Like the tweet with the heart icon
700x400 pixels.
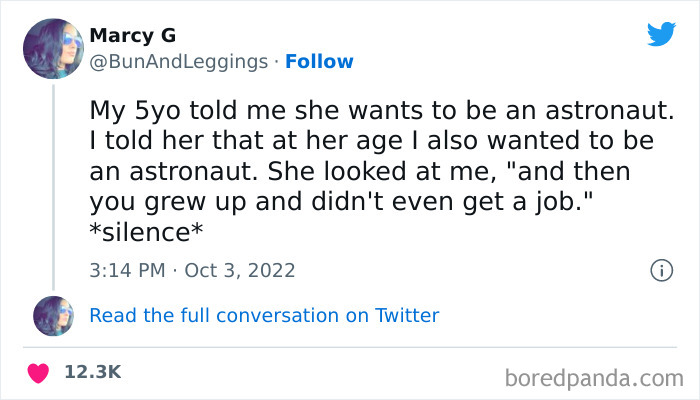tap(39, 372)
